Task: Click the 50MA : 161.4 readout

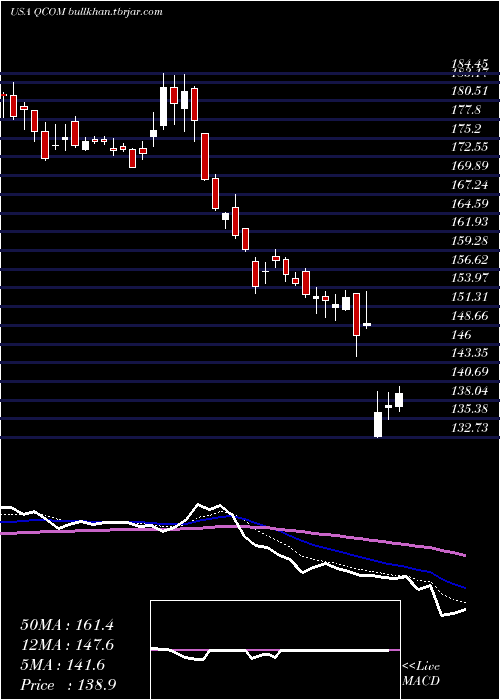Action: [x=67, y=625]
